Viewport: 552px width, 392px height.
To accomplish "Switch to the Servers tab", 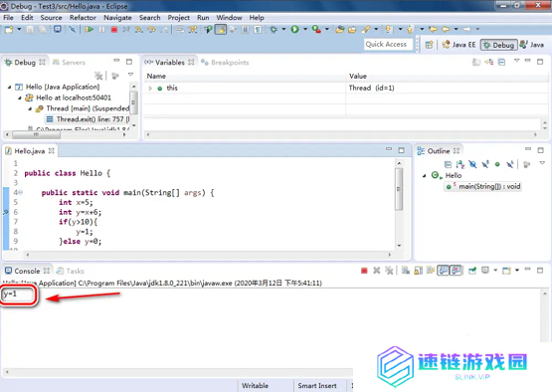I will pos(69,63).
